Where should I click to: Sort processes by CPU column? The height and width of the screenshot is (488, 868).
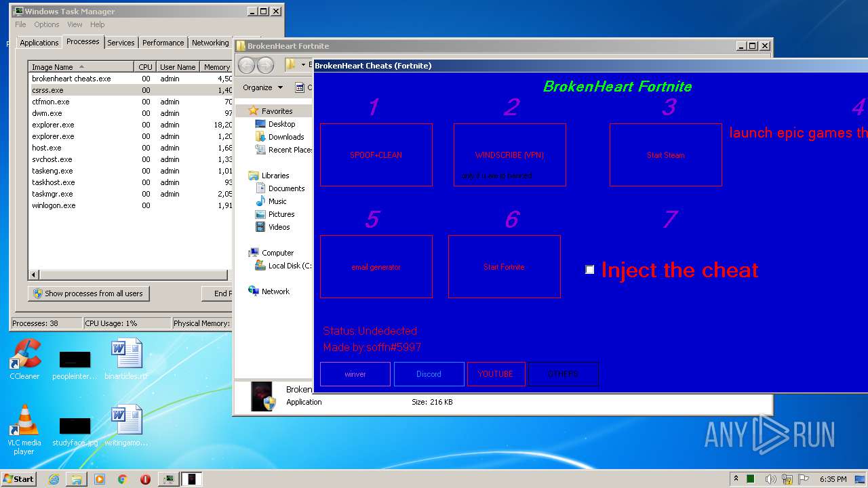(145, 67)
